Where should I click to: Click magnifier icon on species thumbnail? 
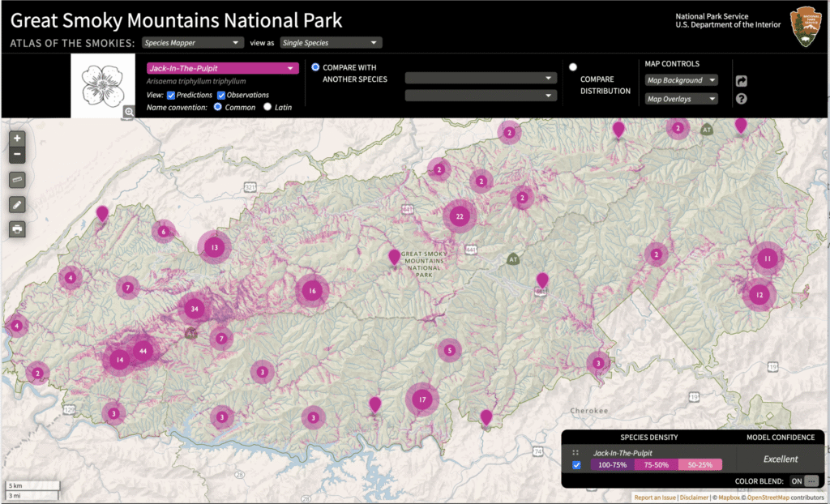pyautogui.click(x=128, y=113)
